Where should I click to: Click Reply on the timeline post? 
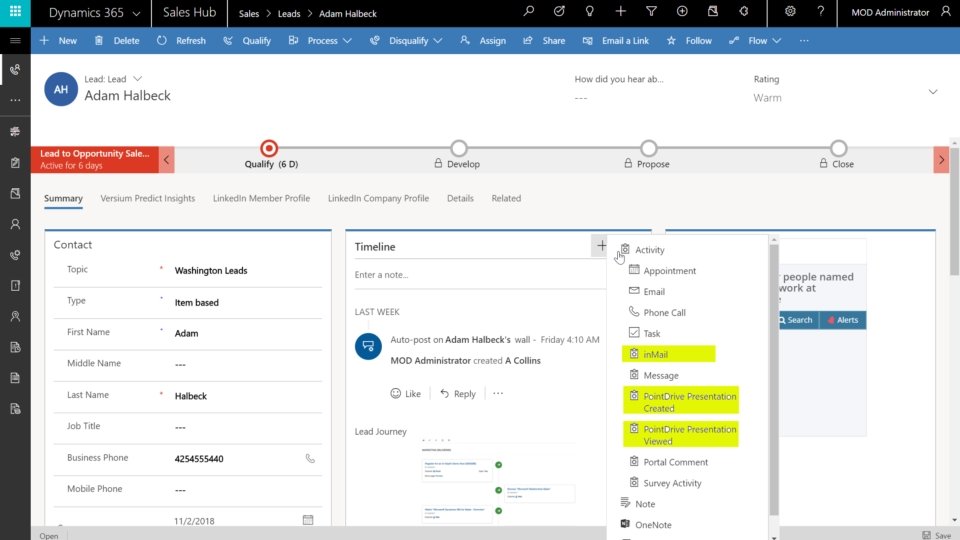pyautogui.click(x=457, y=393)
